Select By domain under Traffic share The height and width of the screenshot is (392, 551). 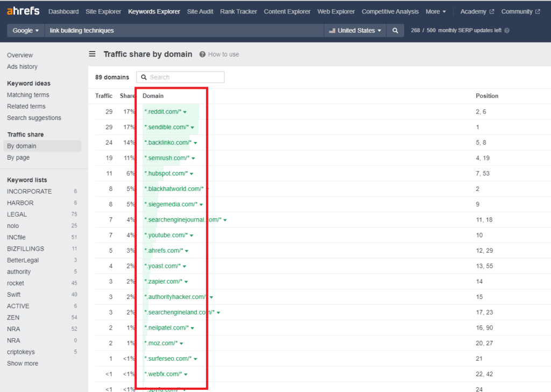coord(42,146)
